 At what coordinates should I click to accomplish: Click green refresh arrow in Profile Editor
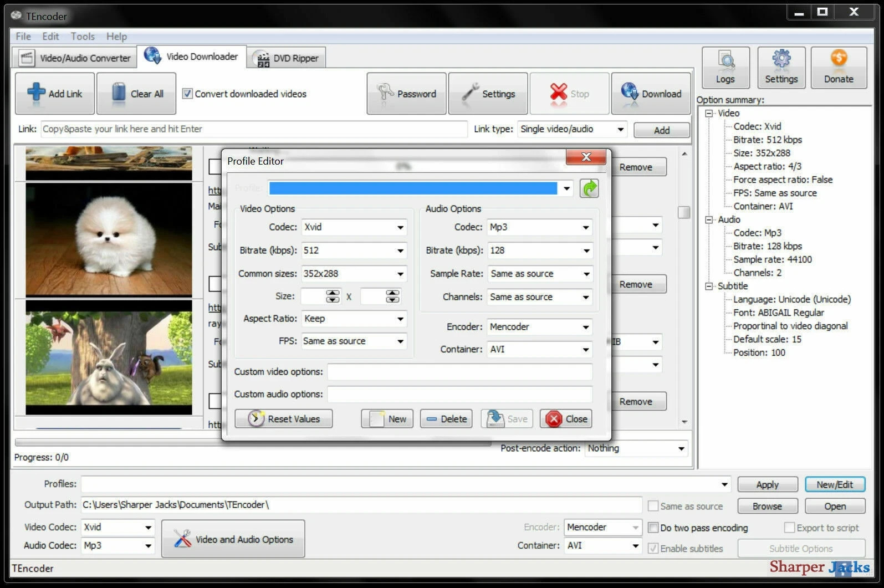point(589,188)
